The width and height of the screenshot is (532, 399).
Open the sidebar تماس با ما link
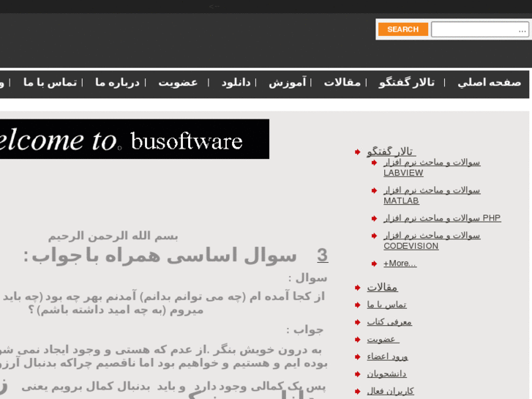[387, 305]
